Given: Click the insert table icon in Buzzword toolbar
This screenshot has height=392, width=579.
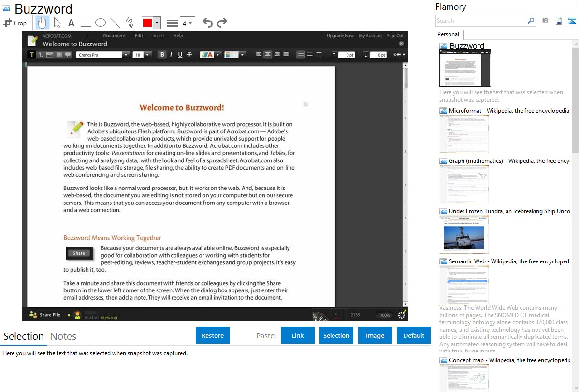Looking at the screenshot, I should 59,55.
